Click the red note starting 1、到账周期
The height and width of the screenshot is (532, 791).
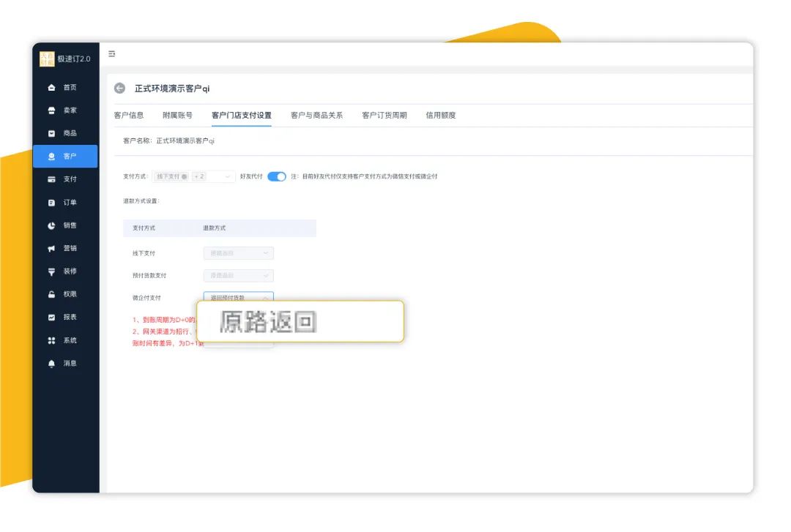(x=164, y=320)
